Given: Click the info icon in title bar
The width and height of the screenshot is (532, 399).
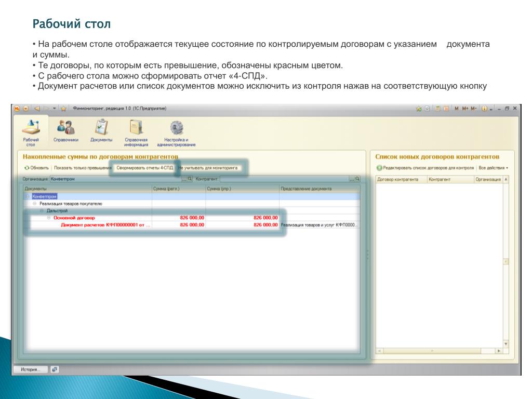Looking at the screenshot, I should pos(484,108).
